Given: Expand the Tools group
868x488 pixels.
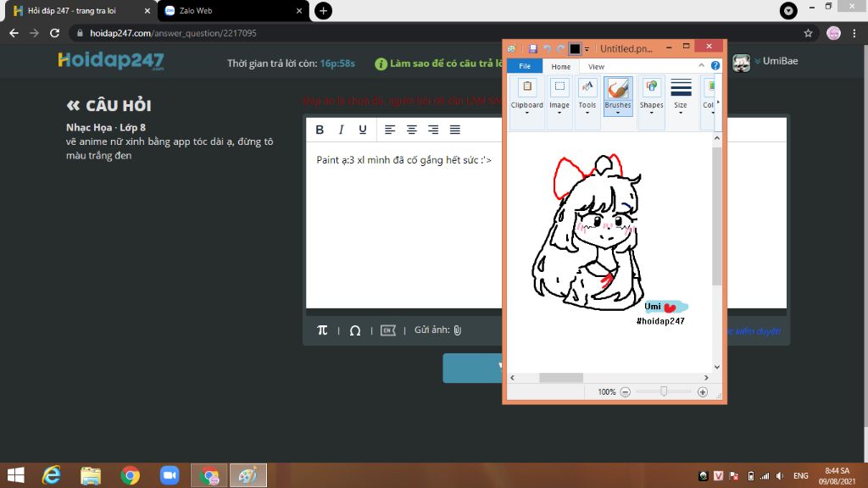Looking at the screenshot, I should pyautogui.click(x=587, y=103).
